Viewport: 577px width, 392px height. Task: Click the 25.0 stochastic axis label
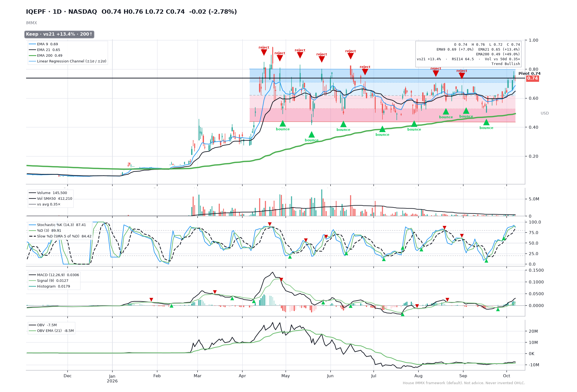click(x=534, y=254)
